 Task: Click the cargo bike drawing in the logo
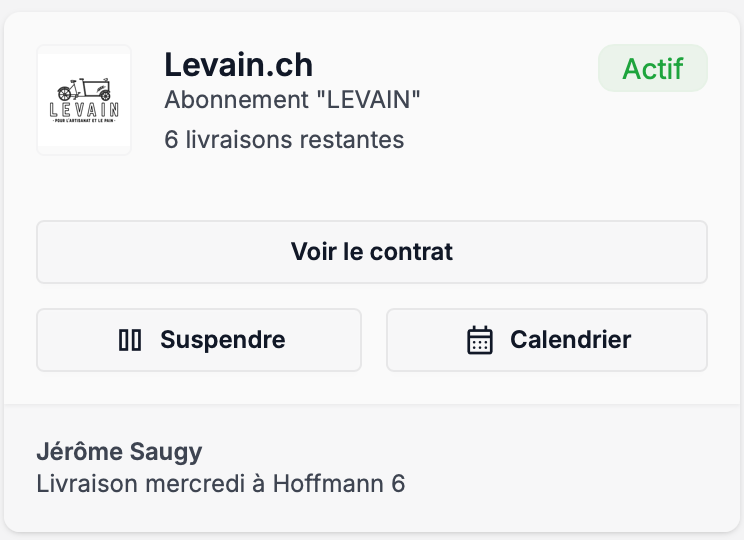point(84,88)
